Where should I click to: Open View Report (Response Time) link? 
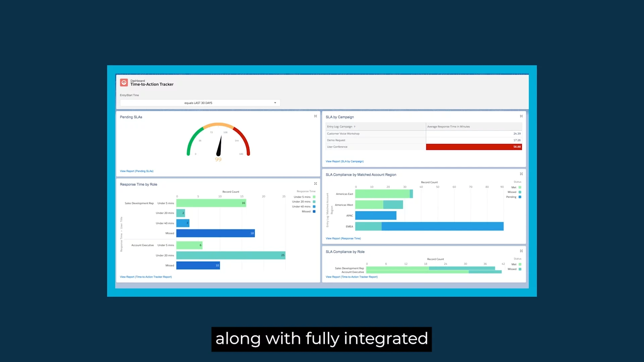click(343, 239)
